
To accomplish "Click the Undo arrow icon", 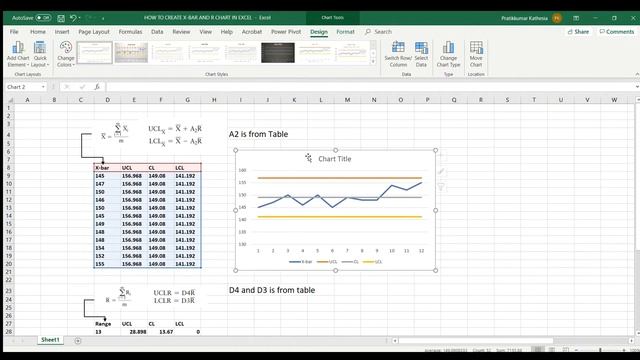I will 73,18.
